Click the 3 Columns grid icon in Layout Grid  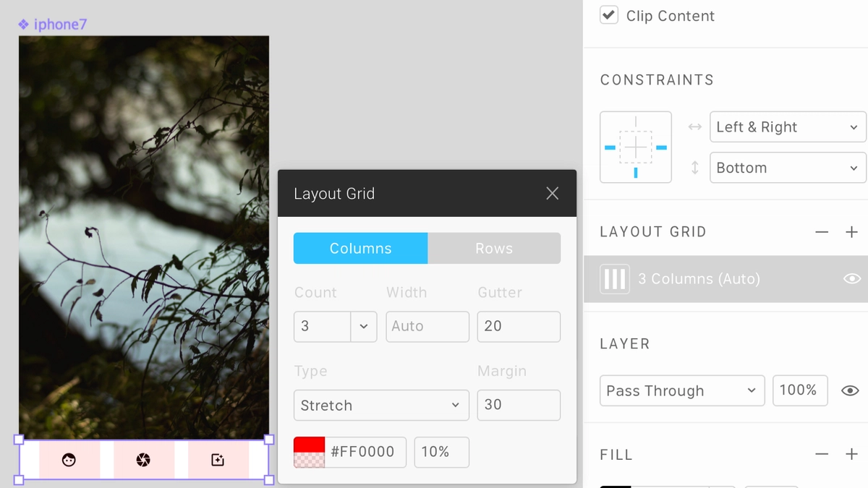coord(614,278)
